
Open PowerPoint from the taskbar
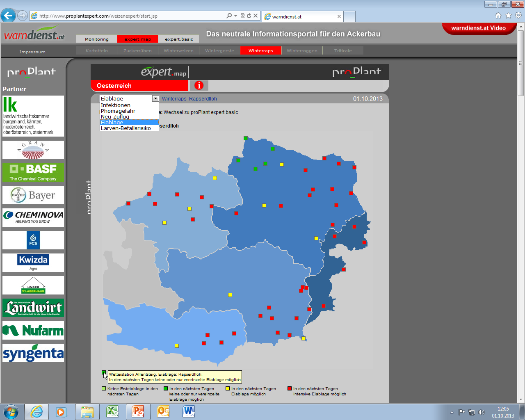click(138, 412)
